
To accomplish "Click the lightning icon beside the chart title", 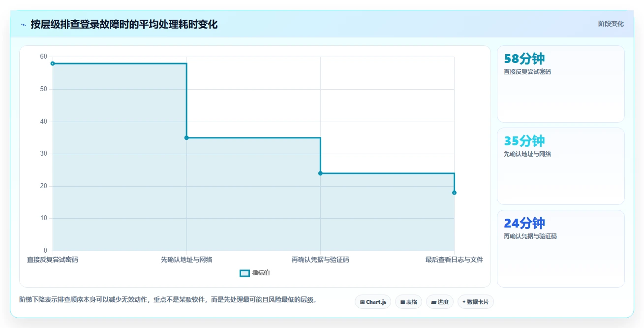I will (24, 25).
